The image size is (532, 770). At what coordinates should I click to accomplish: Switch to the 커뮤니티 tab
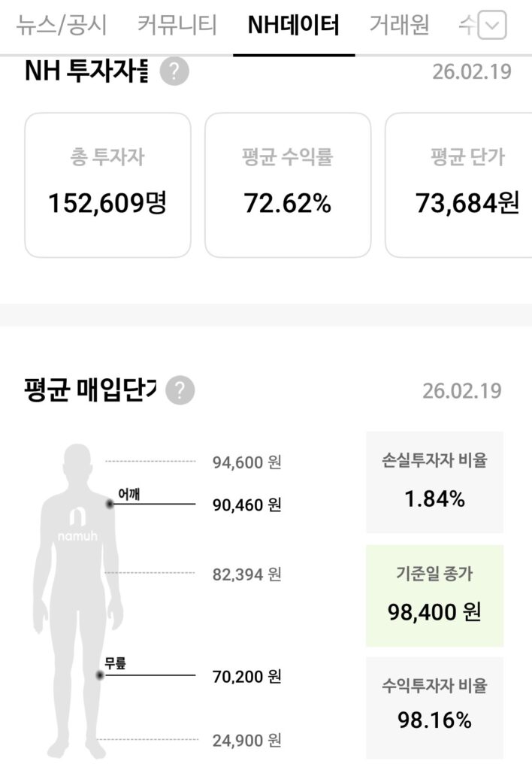point(177,26)
